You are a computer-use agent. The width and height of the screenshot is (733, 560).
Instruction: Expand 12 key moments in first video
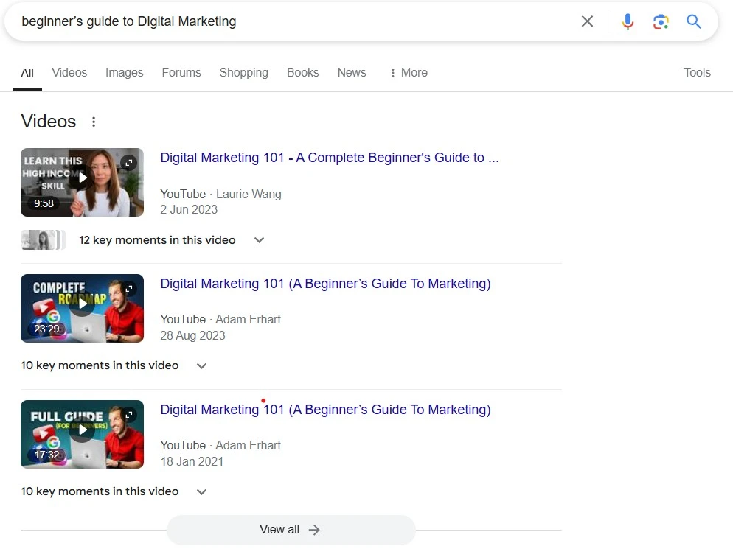tap(259, 239)
